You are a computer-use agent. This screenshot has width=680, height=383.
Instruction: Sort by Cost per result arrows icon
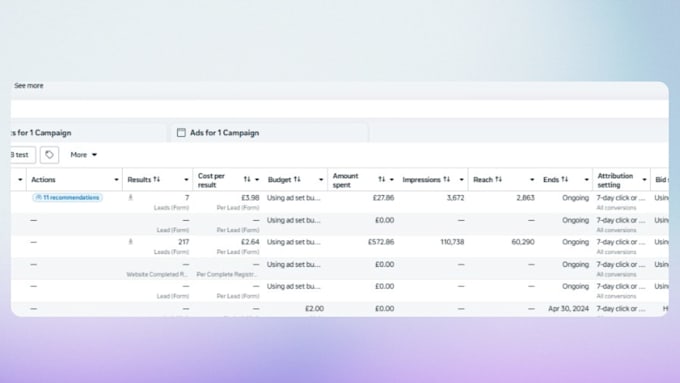(x=247, y=180)
